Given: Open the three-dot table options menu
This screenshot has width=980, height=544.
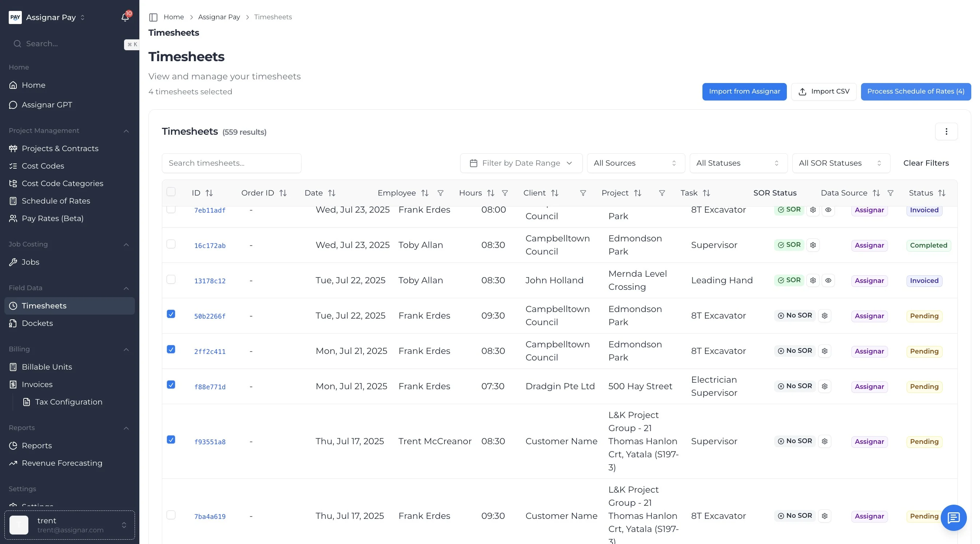Looking at the screenshot, I should [x=946, y=132].
